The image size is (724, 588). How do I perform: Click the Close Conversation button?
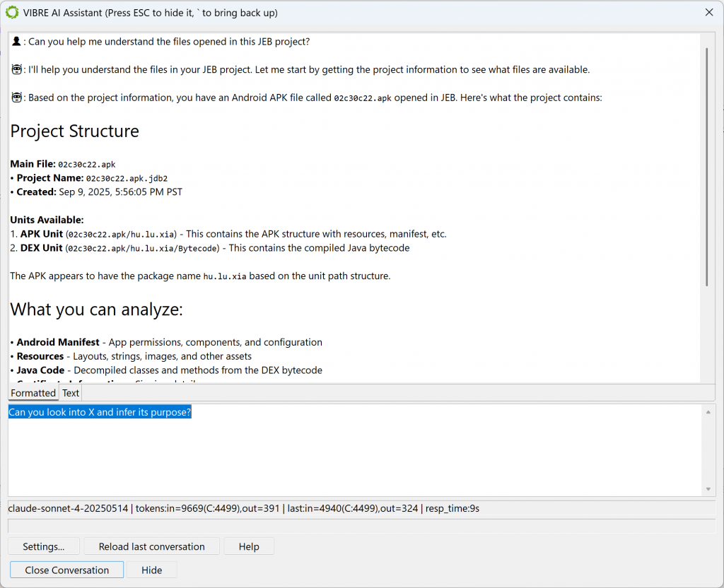[x=67, y=570]
